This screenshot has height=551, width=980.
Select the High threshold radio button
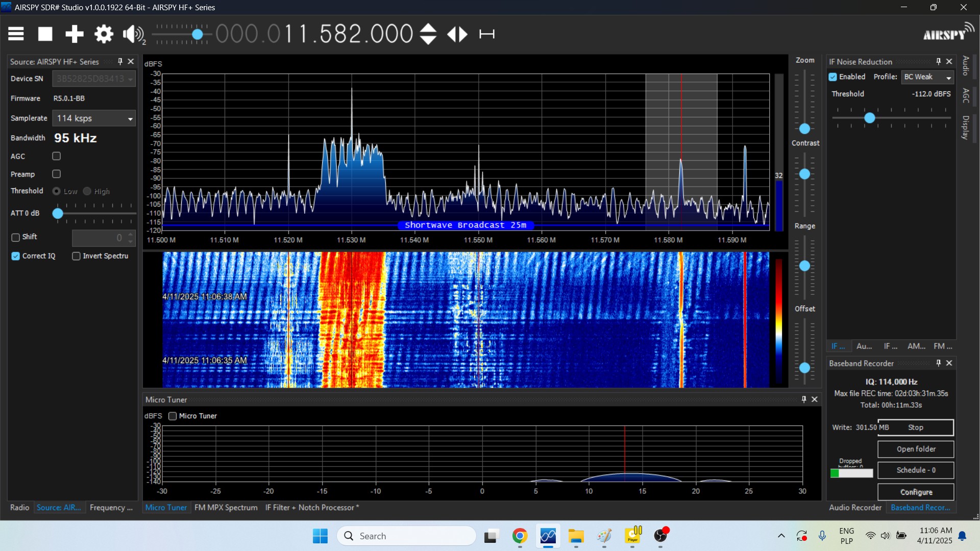tap(87, 191)
